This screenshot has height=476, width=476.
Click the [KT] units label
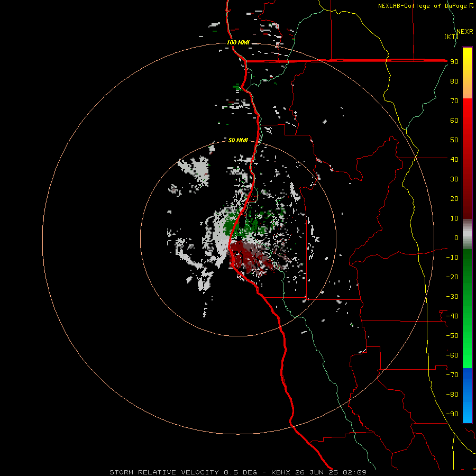(x=451, y=36)
